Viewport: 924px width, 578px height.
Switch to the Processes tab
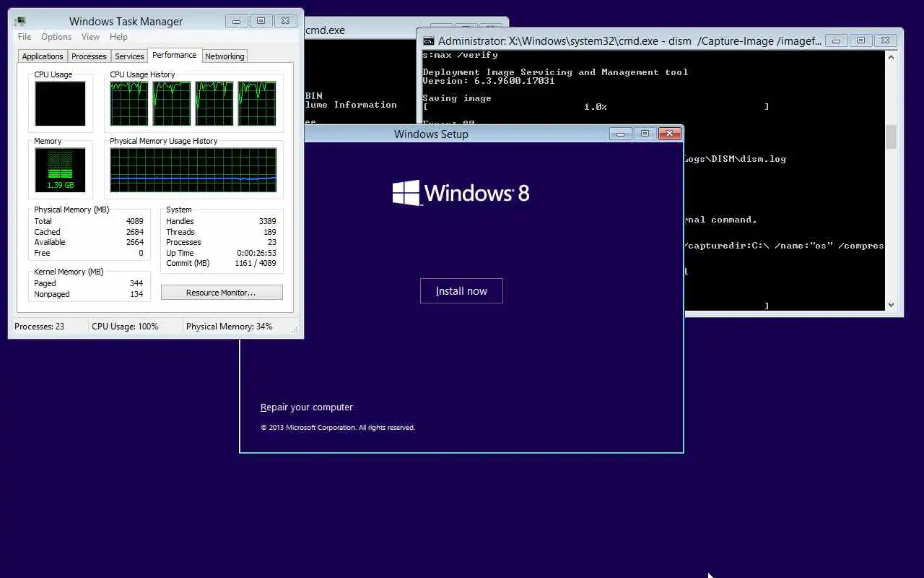89,56
